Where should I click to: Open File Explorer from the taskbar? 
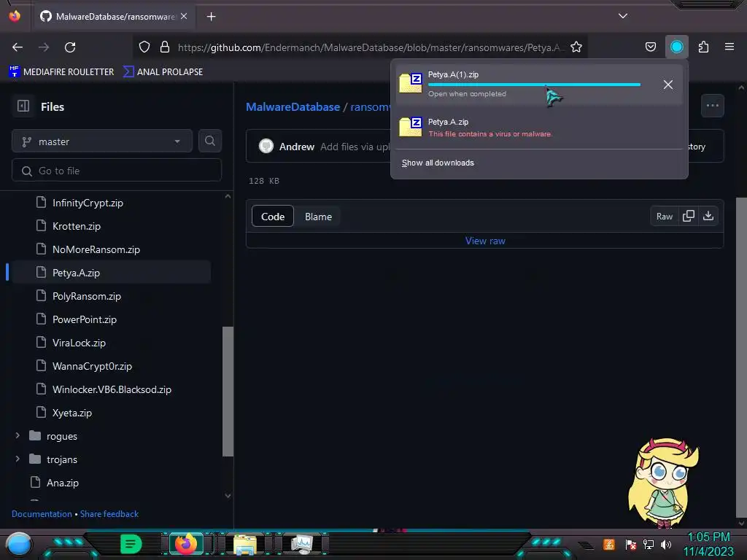(x=245, y=544)
